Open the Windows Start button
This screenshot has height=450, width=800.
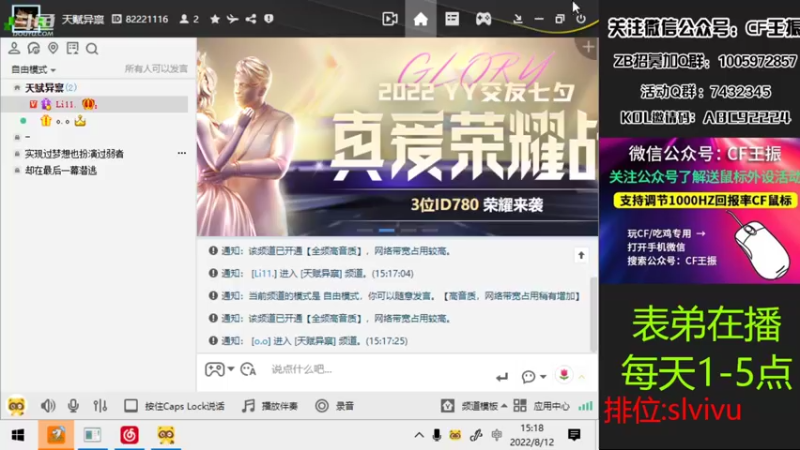click(18, 435)
